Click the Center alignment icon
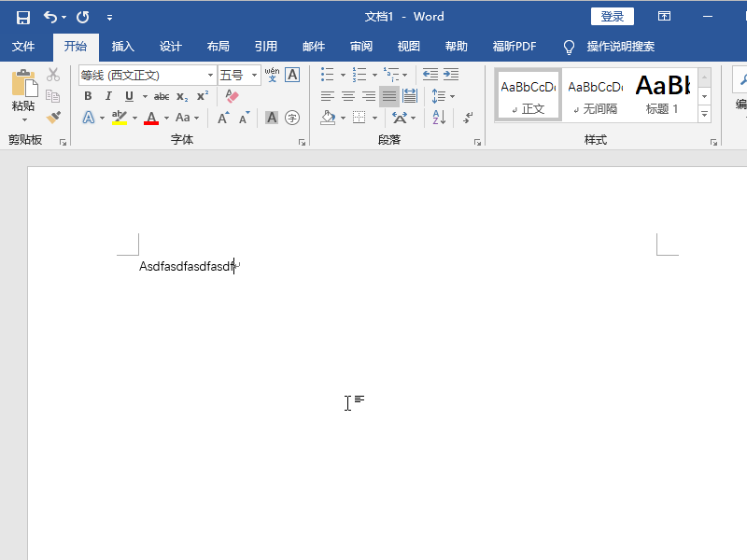 point(348,96)
